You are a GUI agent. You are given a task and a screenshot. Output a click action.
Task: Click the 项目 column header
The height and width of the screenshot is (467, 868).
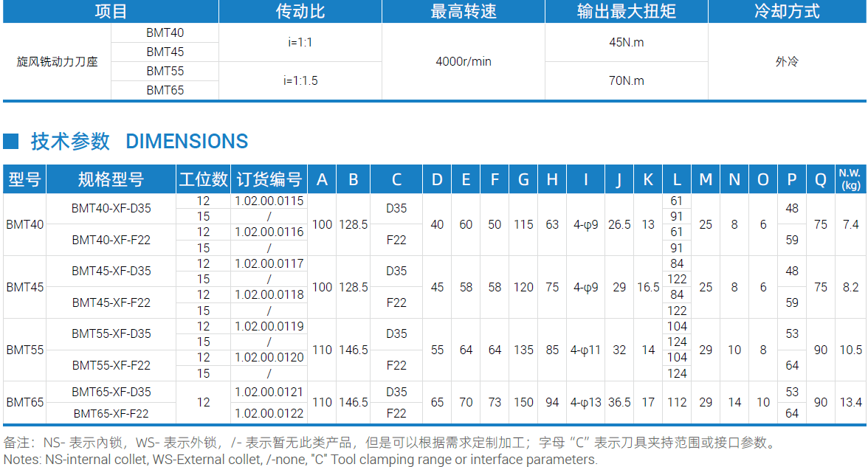(x=111, y=11)
